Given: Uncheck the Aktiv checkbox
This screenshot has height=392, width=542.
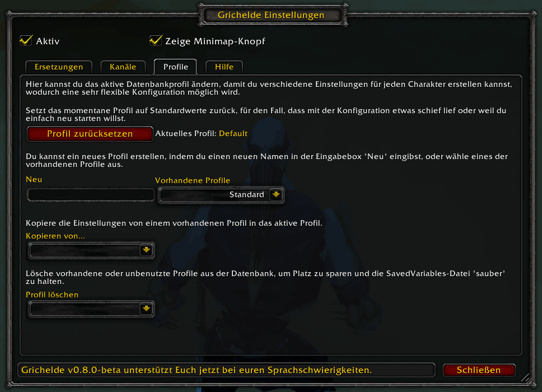Looking at the screenshot, I should click(x=26, y=41).
